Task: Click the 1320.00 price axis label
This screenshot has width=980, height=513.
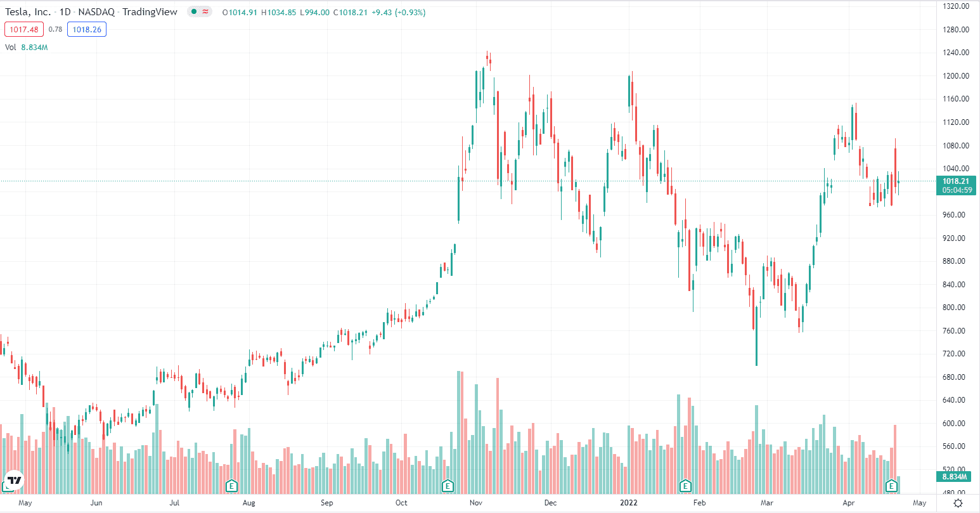Action: point(957,6)
